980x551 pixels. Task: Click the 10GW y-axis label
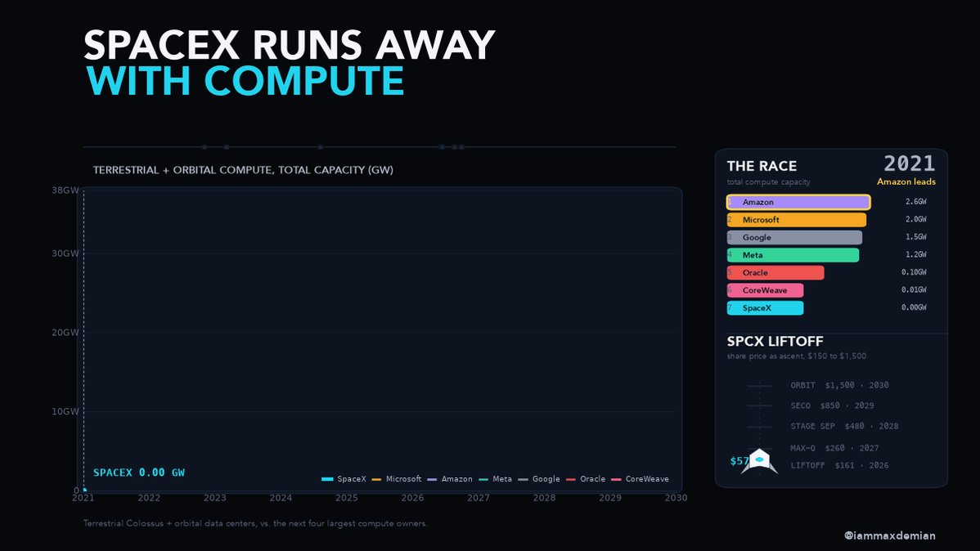65,412
